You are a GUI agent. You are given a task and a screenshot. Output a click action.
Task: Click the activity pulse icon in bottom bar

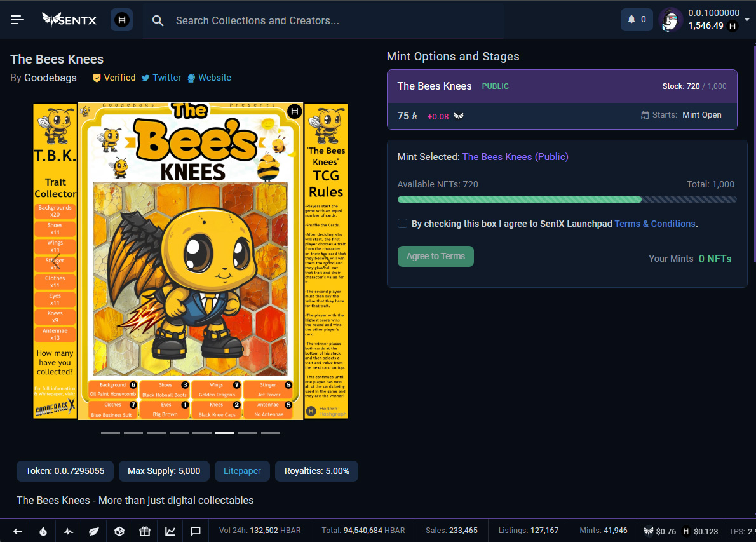69,531
